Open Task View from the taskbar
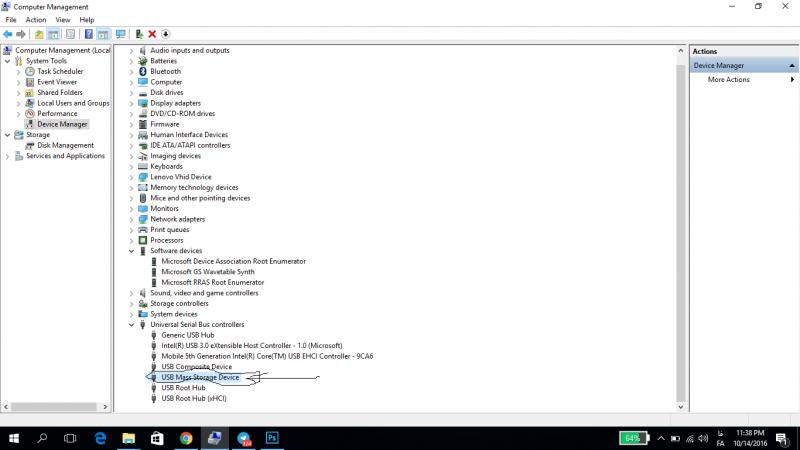800x450 pixels. (x=70, y=438)
